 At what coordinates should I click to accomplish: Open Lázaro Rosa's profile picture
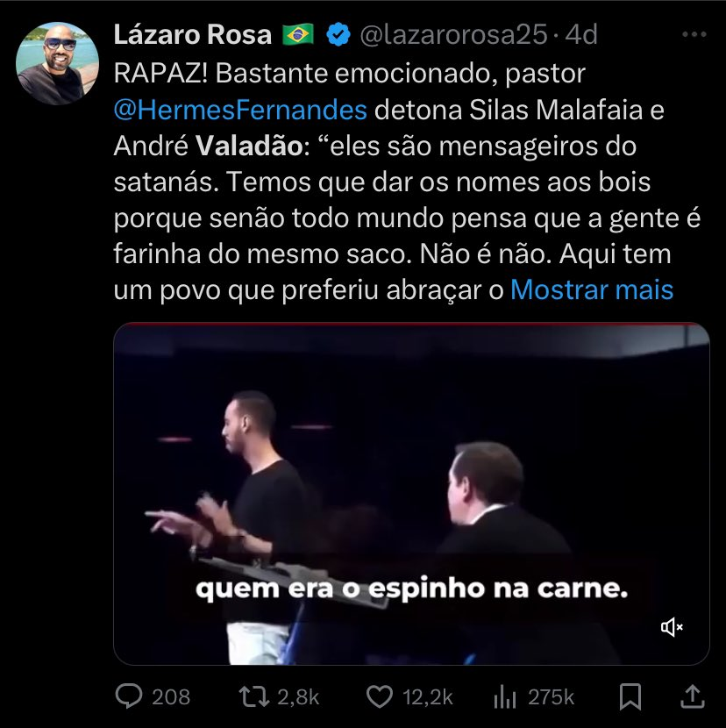coord(57,63)
